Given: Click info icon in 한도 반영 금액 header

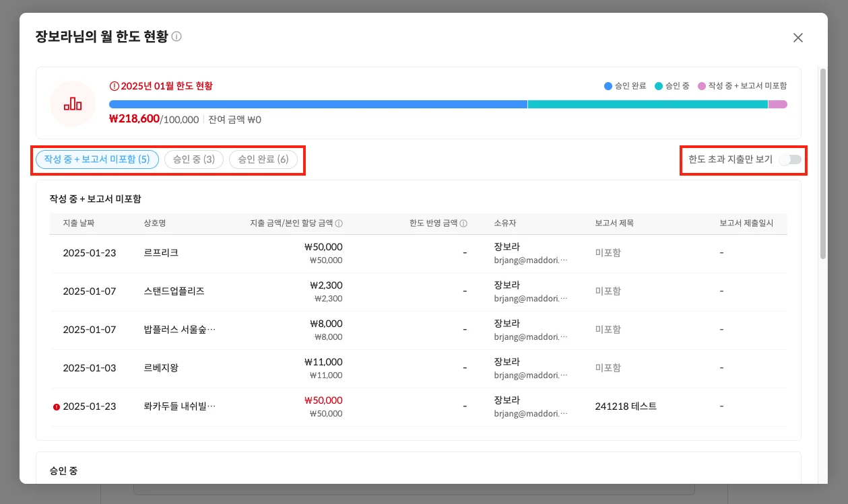Looking at the screenshot, I should 463,223.
